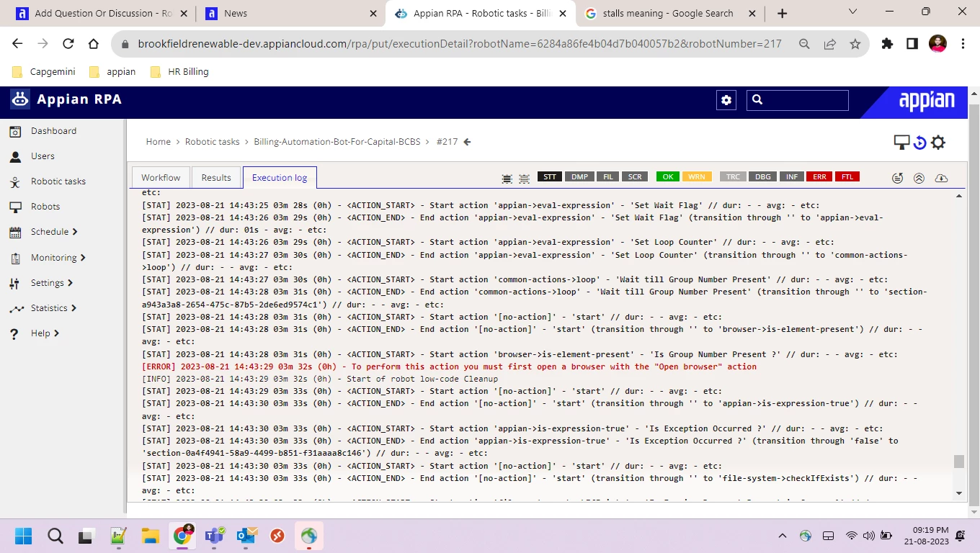Image resolution: width=980 pixels, height=553 pixels.
Task: Click the select-all log filters icon
Action: point(507,178)
